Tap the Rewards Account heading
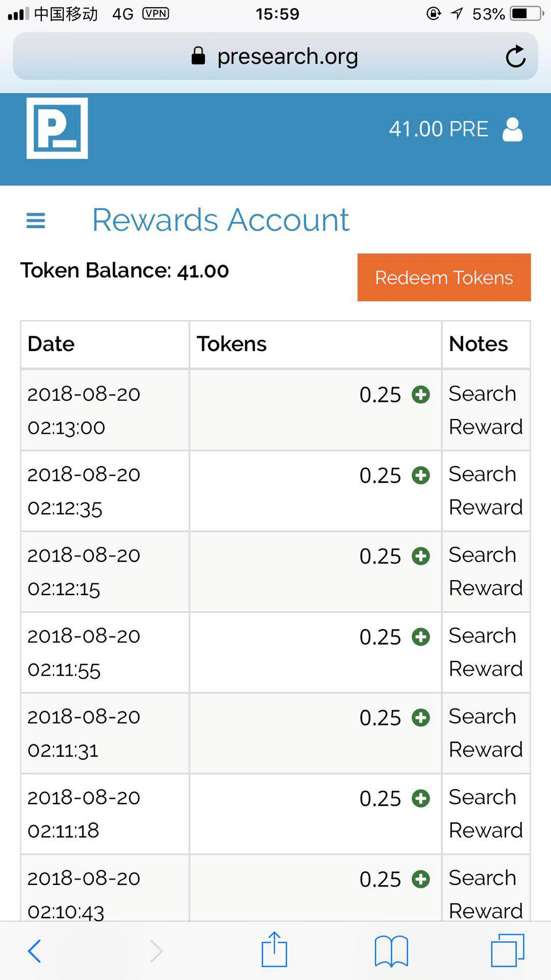The height and width of the screenshot is (980, 551). tap(220, 220)
